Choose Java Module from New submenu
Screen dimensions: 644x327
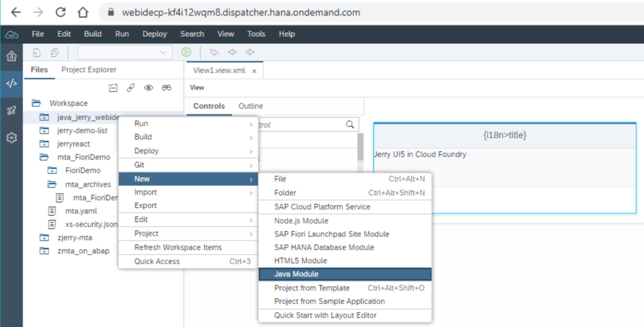pos(345,274)
